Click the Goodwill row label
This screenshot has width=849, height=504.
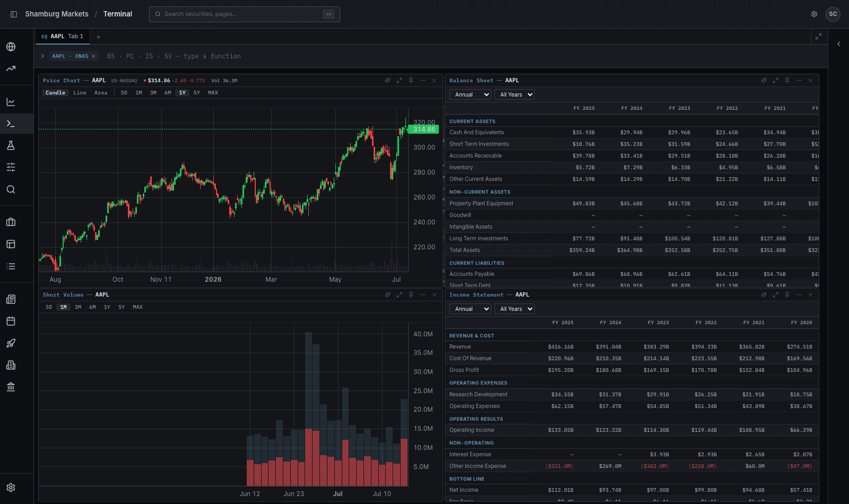460,215
